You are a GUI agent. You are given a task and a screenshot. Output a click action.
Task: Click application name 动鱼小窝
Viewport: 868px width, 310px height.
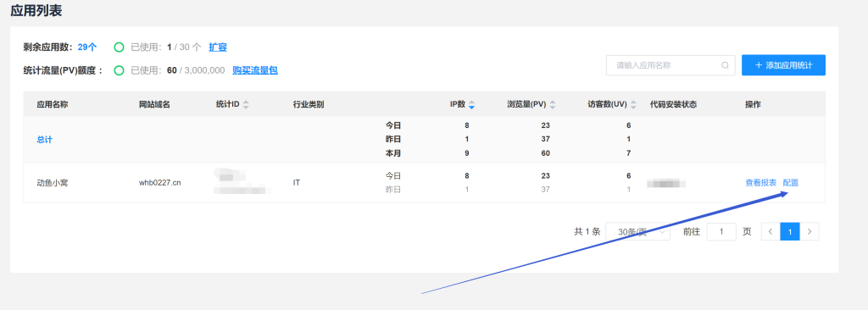coord(53,183)
